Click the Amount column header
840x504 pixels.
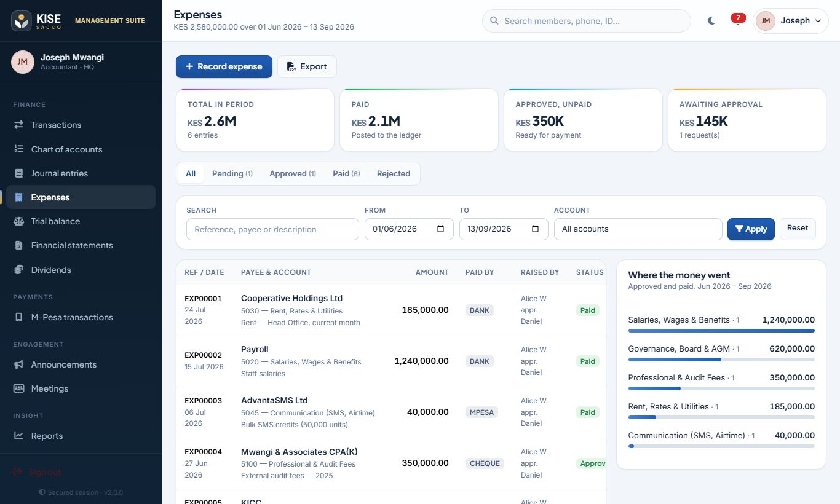tap(432, 272)
